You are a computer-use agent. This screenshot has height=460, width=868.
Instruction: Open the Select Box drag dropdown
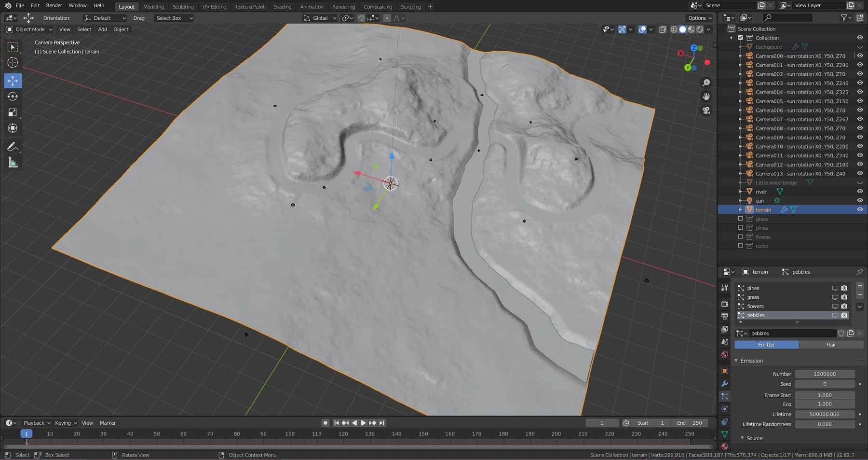(x=173, y=18)
